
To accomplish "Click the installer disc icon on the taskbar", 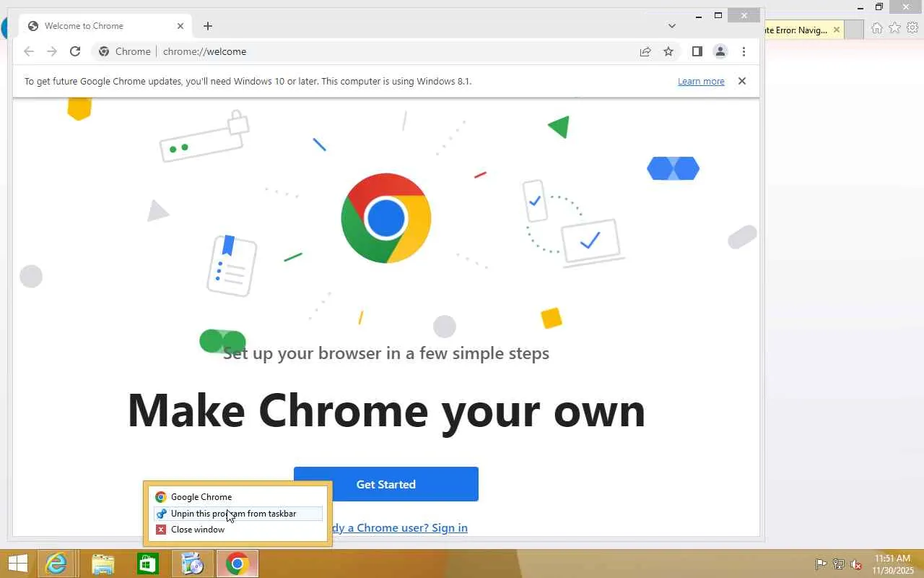I will pyautogui.click(x=193, y=564).
